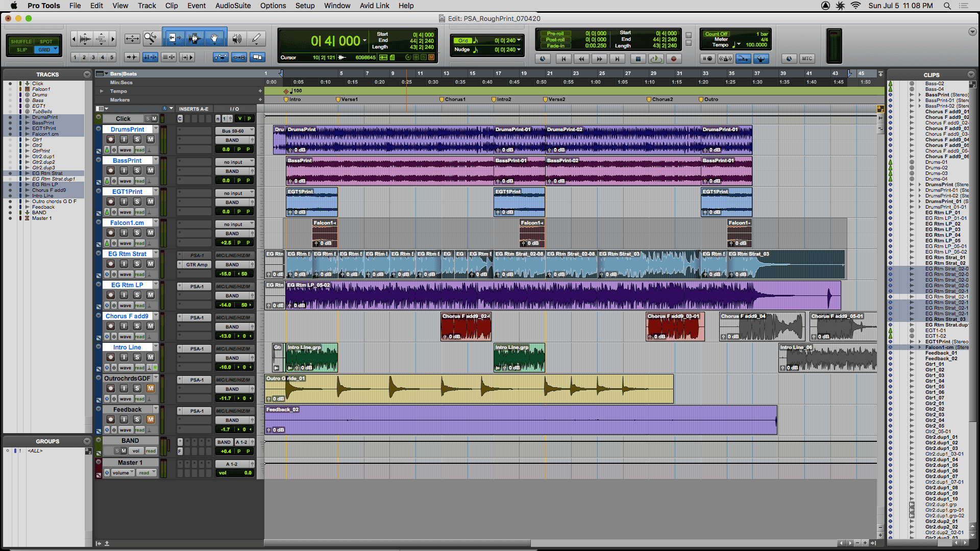The image size is (980, 551).
Task: Record-enable the DrumsPrint track
Action: click(111, 139)
